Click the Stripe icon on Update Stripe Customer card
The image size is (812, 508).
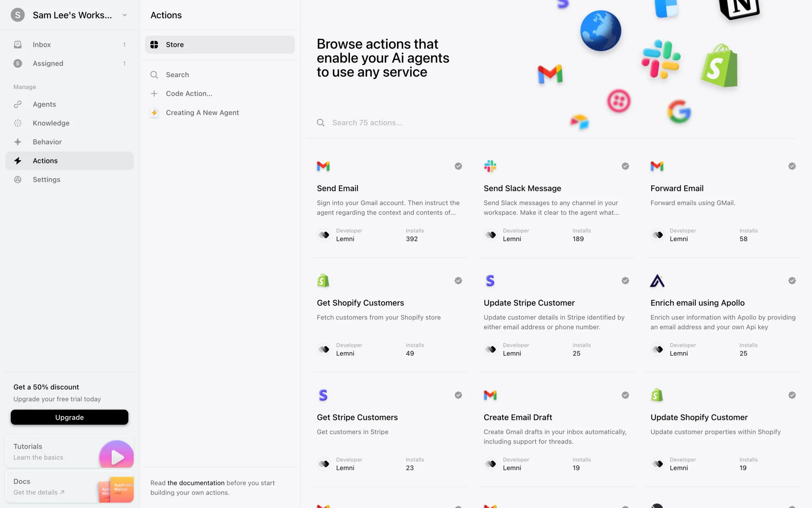click(490, 281)
